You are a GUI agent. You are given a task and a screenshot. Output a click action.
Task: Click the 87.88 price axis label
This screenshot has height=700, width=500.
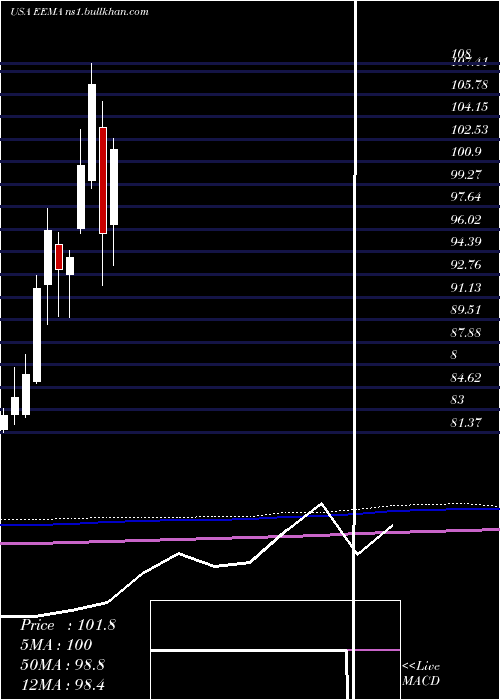[x=466, y=332]
